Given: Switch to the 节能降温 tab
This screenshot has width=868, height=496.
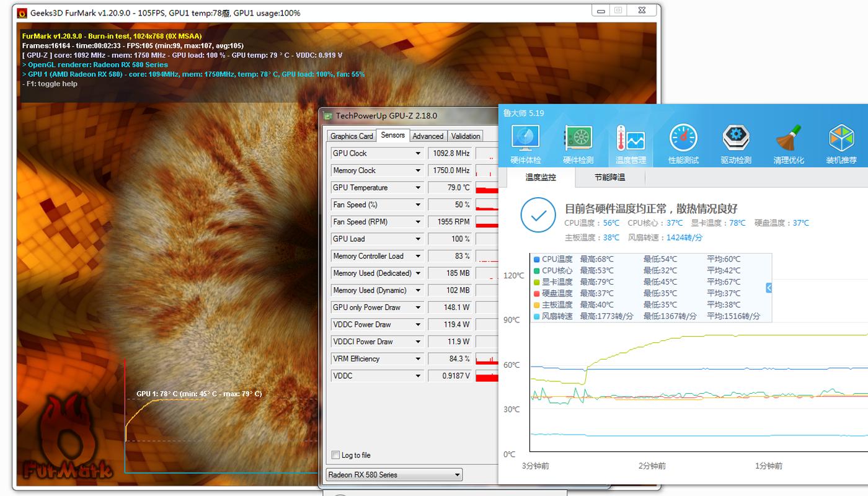Looking at the screenshot, I should pos(609,177).
